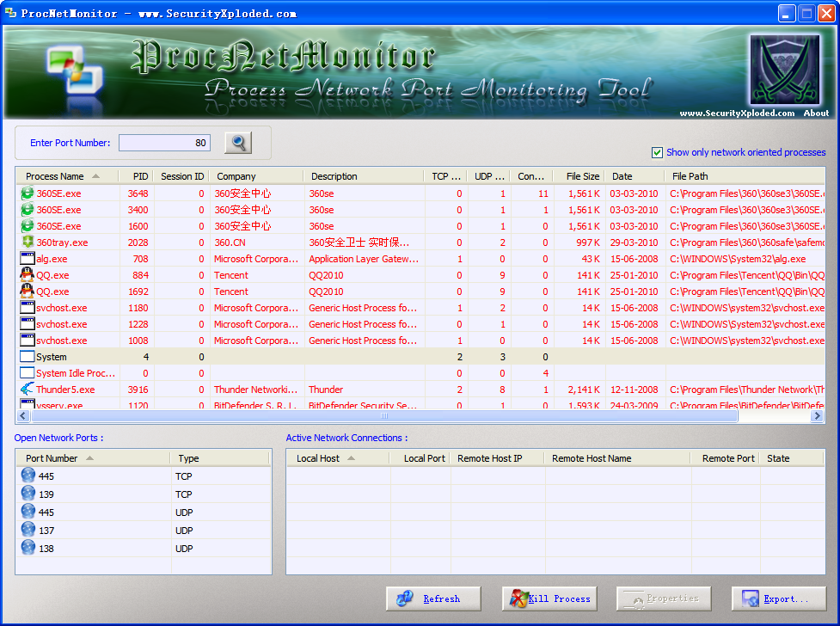Click the SecurityXploded crossed swords logo

(784, 71)
